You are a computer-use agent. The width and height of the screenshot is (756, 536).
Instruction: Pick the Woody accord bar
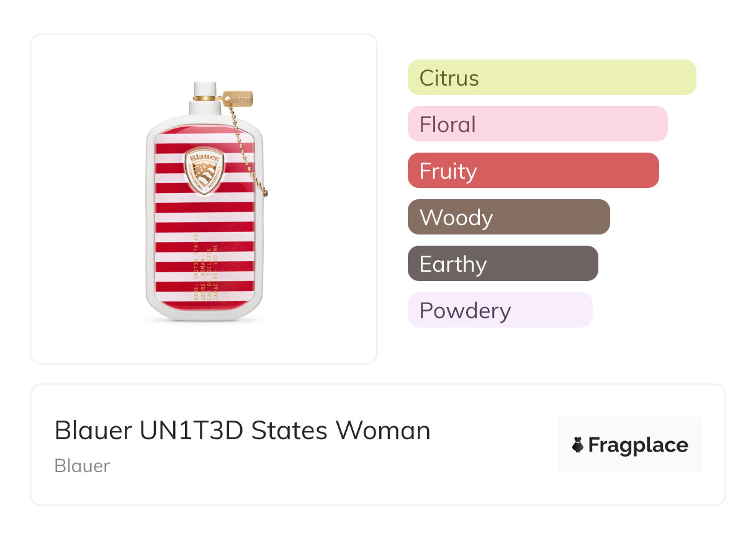coord(508,217)
